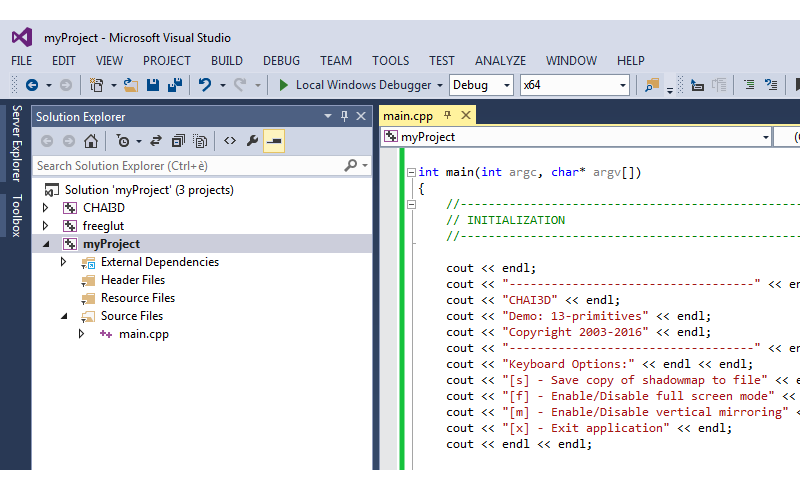
Task: Click the Save All toolbar icon
Action: (175, 85)
